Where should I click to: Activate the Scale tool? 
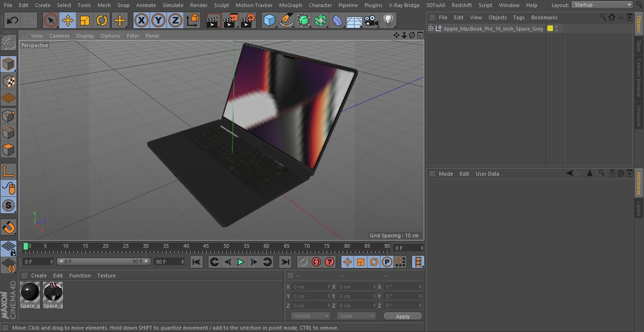tap(85, 20)
